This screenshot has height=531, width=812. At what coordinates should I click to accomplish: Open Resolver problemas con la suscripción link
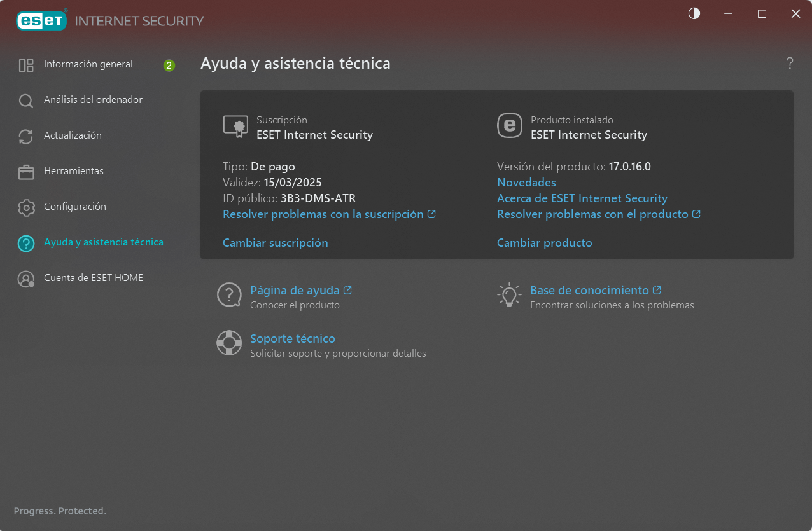(323, 214)
